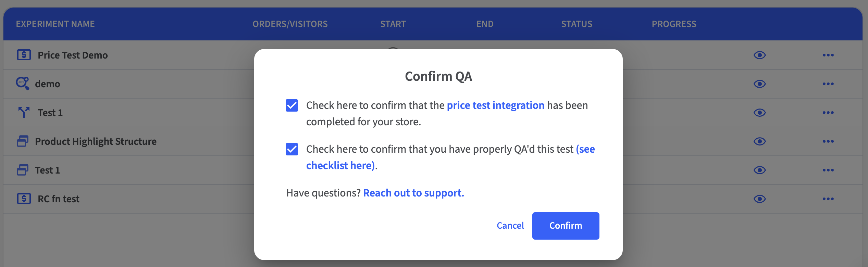Click template icon beside Product Highlight Structure
Screen dimensions: 868x267
[x=23, y=141]
